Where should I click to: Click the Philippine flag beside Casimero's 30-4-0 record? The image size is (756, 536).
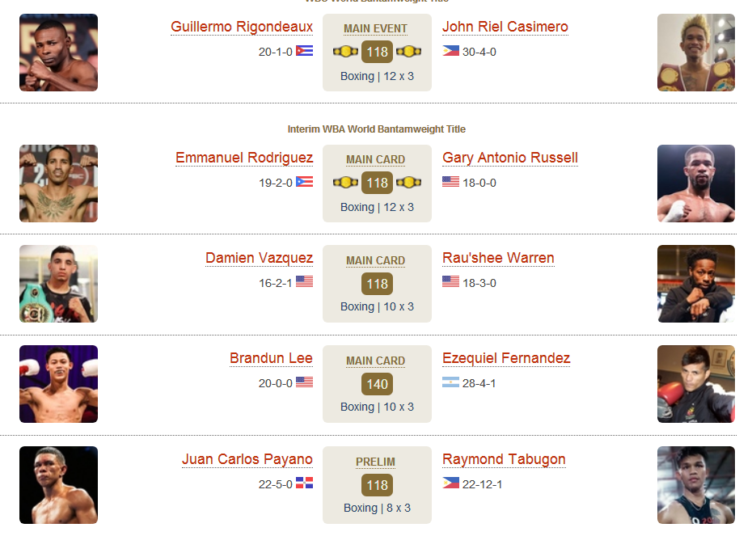click(x=451, y=51)
